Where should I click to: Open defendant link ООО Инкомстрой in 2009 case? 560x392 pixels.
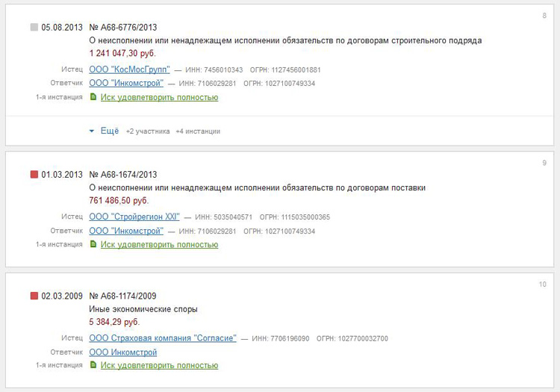pos(123,352)
